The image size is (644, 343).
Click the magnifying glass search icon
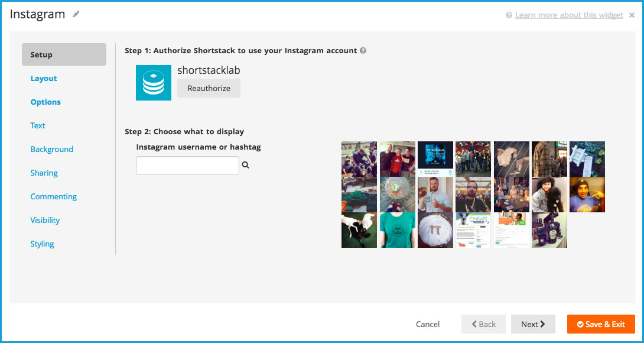245,166
